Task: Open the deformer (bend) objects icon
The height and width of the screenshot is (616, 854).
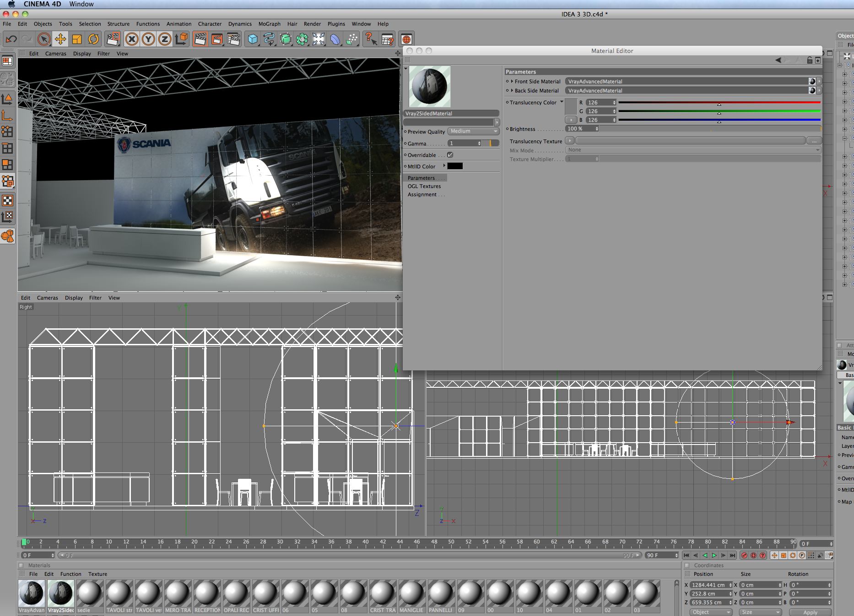Action: pyautogui.click(x=335, y=39)
